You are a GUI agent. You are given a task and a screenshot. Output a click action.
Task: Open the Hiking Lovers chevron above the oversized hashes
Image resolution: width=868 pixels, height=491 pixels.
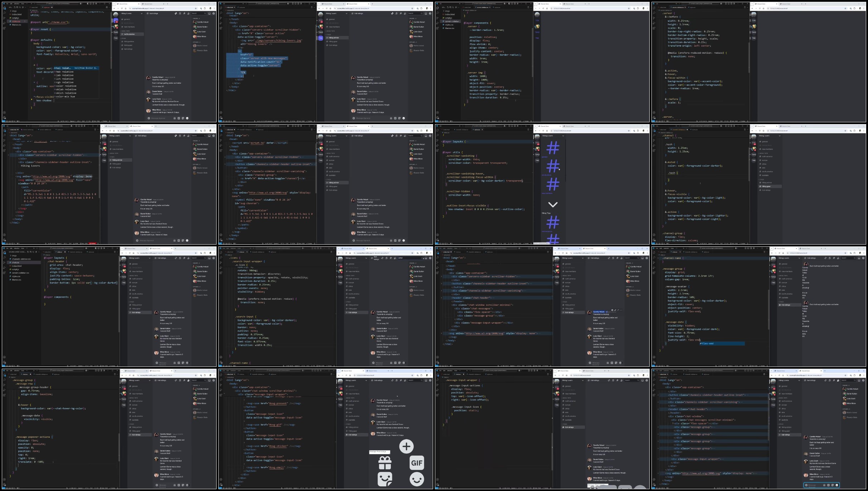point(563,136)
